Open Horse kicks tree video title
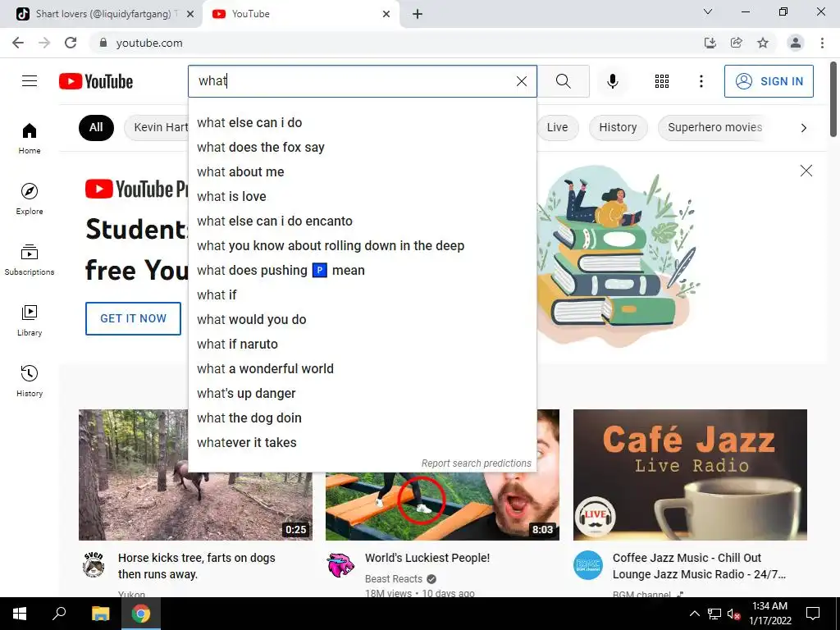This screenshot has width=840, height=630. (197, 566)
